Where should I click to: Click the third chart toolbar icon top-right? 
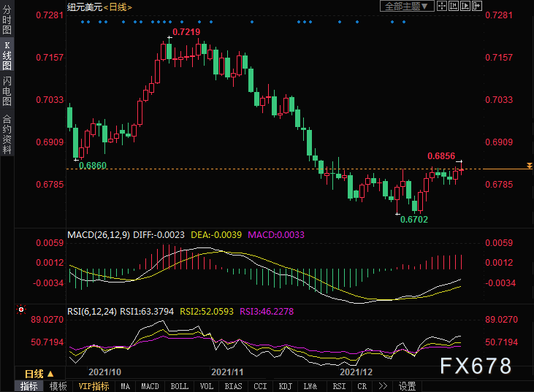(466, 7)
